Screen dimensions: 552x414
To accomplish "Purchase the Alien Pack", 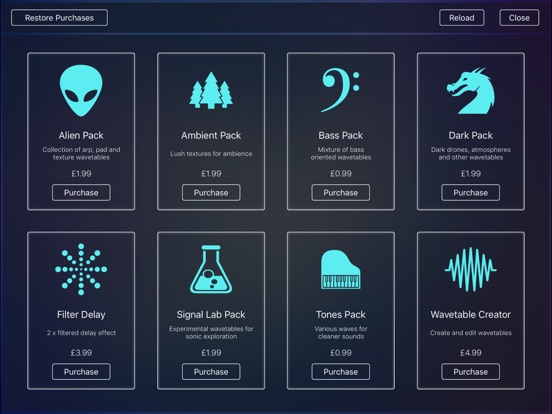I will (x=81, y=193).
